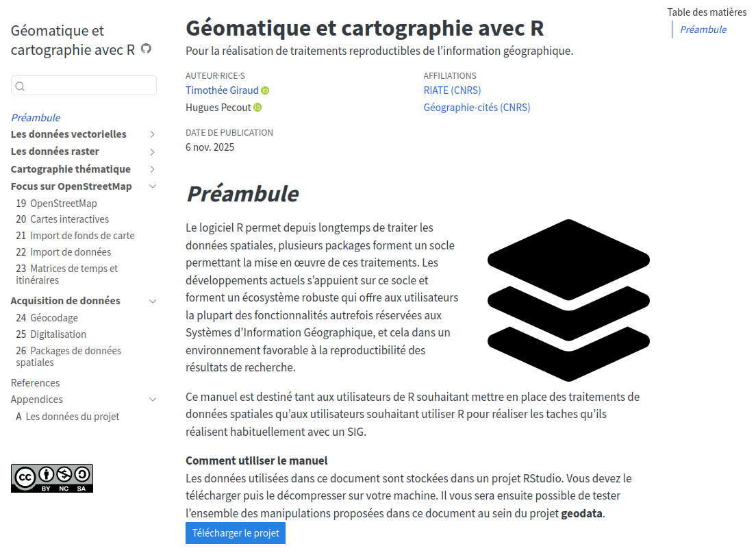Jump to Préambule in table of contents
The width and height of the screenshot is (756, 553).
pyautogui.click(x=703, y=29)
